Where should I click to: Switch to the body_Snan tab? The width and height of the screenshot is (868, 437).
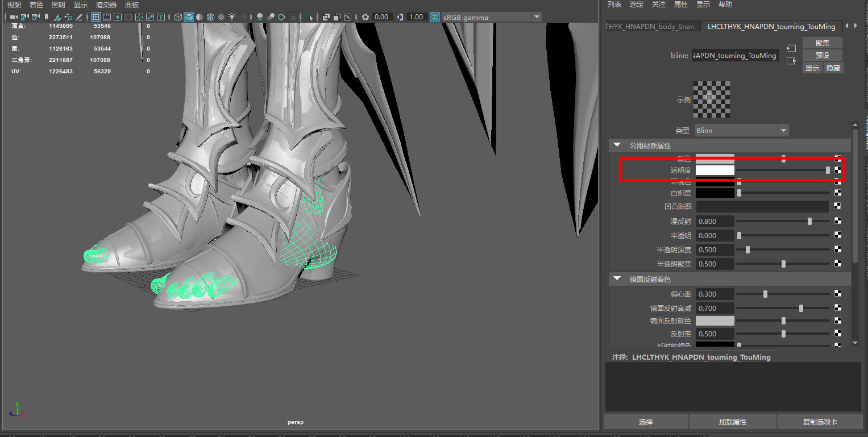pyautogui.click(x=650, y=27)
